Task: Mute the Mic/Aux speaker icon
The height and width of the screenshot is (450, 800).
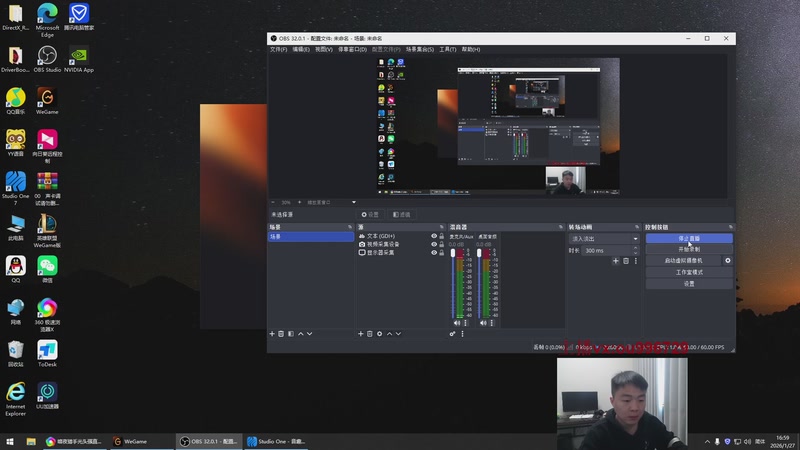Action: (x=457, y=323)
